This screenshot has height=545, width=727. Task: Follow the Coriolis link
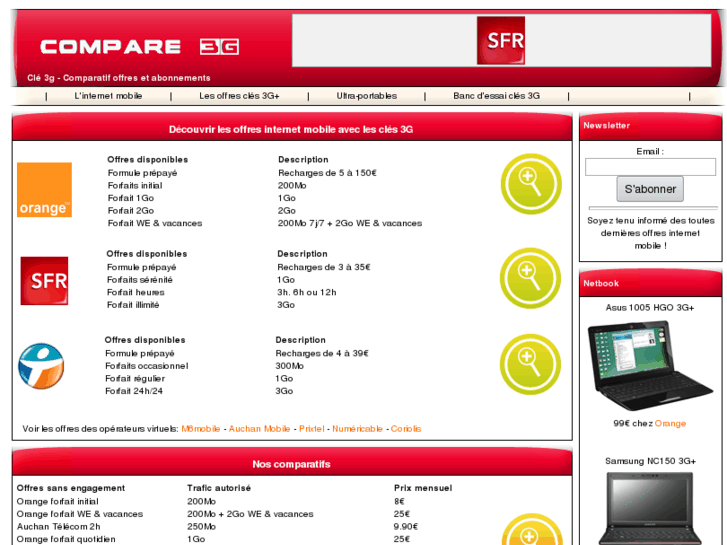[406, 429]
